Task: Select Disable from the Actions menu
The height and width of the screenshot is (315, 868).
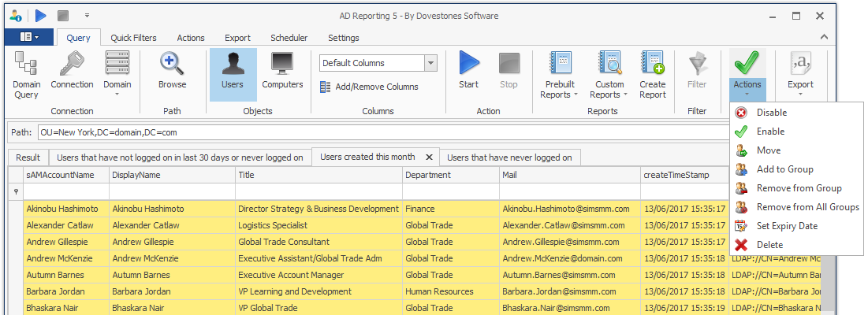Action: click(x=771, y=113)
